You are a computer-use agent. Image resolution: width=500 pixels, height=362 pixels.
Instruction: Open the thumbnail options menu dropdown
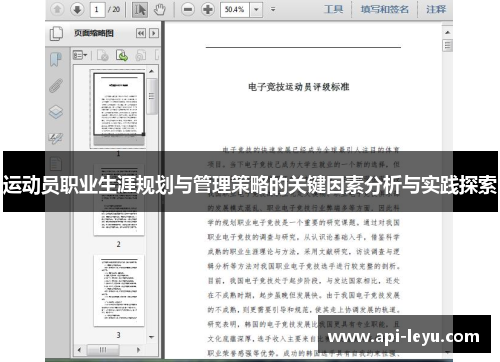pyautogui.click(x=80, y=55)
